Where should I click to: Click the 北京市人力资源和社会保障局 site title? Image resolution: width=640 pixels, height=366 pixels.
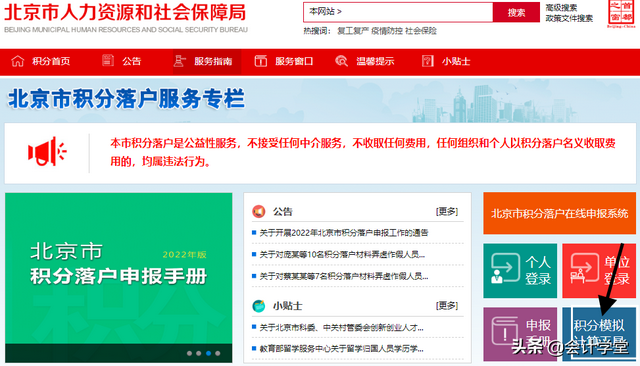tap(125, 12)
